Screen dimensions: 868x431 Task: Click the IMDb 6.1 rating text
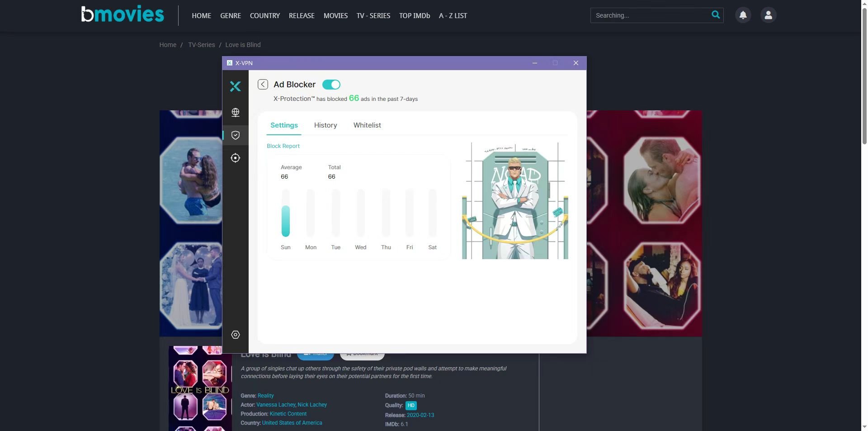coord(396,424)
